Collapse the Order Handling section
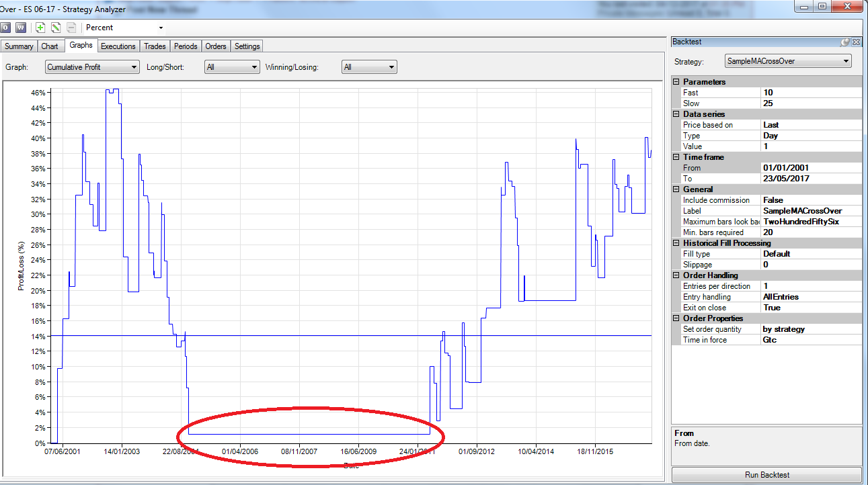 click(677, 275)
